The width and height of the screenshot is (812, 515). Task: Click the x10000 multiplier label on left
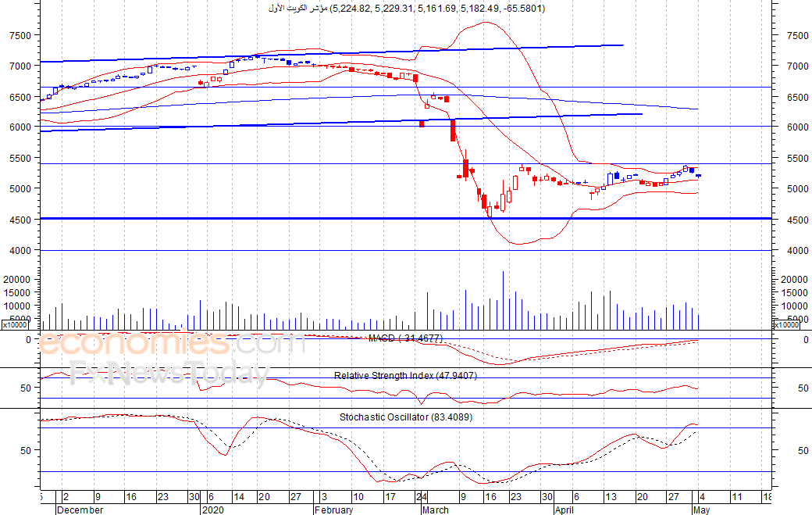coord(15,325)
